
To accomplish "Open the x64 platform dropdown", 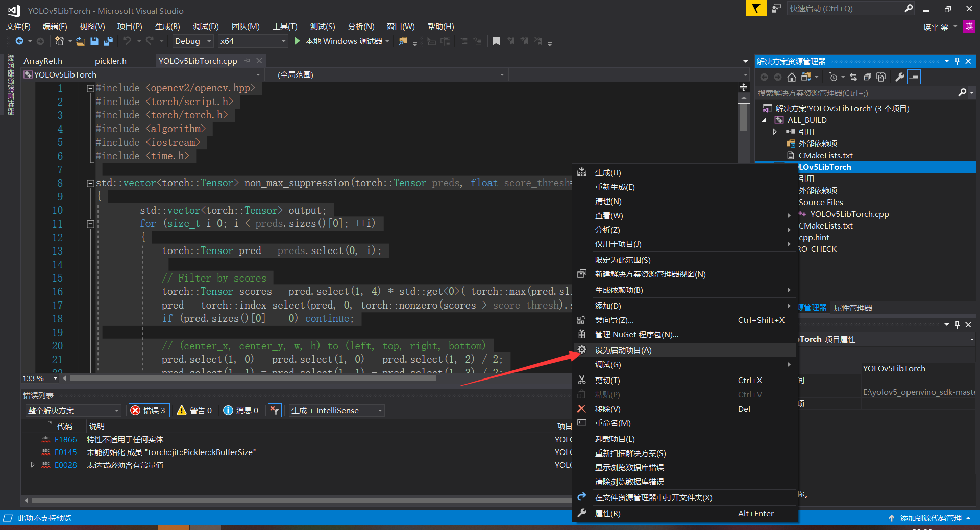I will pyautogui.click(x=252, y=41).
